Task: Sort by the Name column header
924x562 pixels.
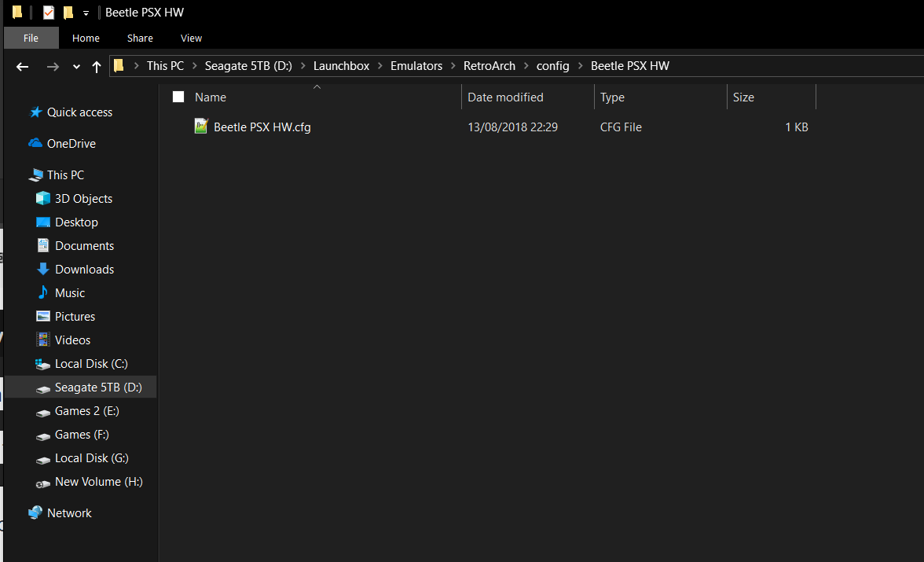Action: point(211,97)
